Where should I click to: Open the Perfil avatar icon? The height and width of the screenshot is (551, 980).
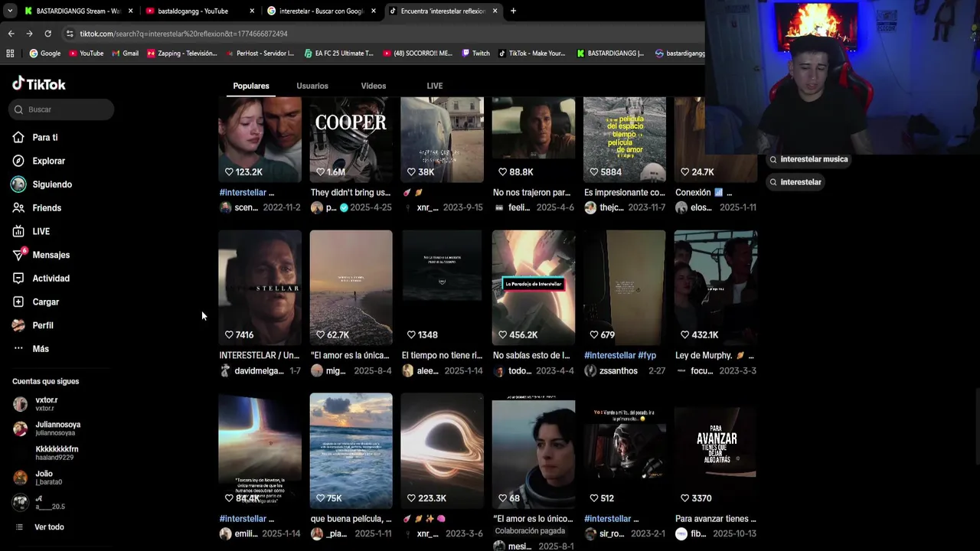click(18, 325)
